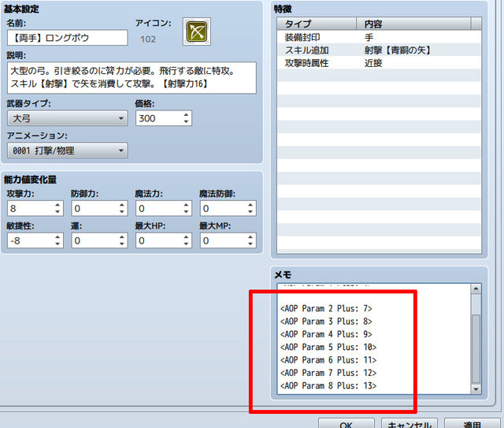Decrease 最大MP with the down arrow
The image size is (504, 428).
pyautogui.click(x=250, y=244)
